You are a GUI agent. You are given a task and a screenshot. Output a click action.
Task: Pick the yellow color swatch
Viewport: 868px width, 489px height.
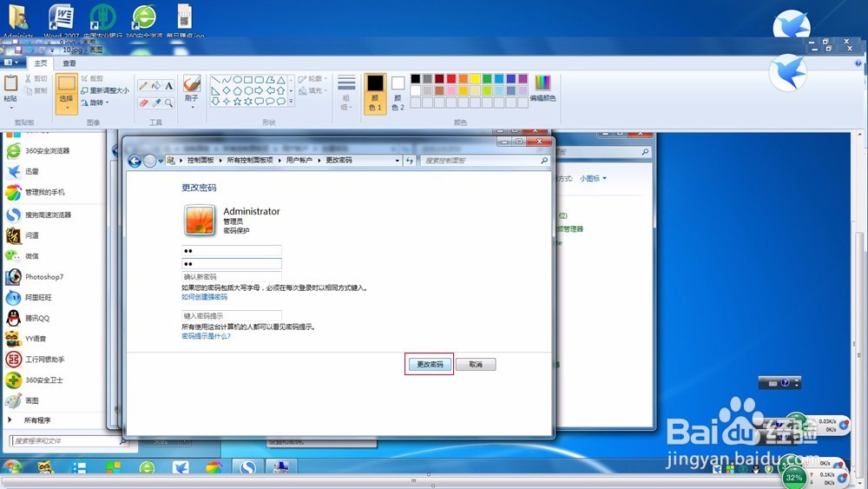pyautogui.click(x=475, y=79)
